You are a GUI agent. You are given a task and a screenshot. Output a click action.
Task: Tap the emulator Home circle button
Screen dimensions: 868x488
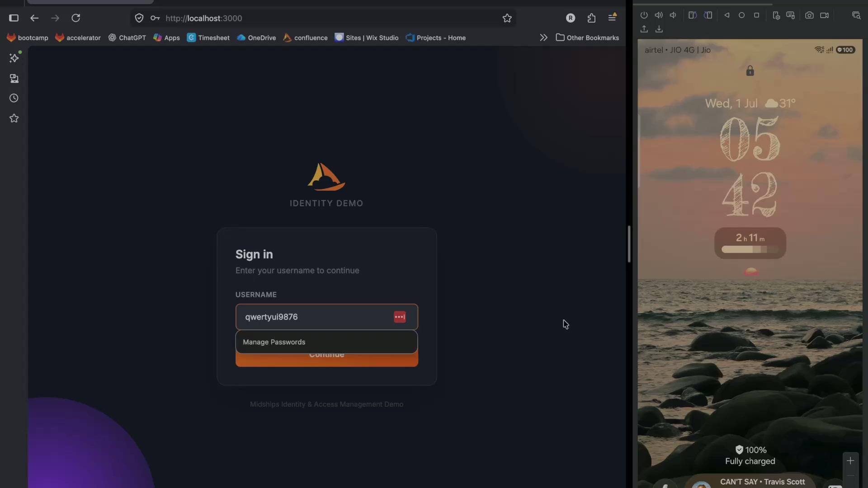tap(741, 15)
